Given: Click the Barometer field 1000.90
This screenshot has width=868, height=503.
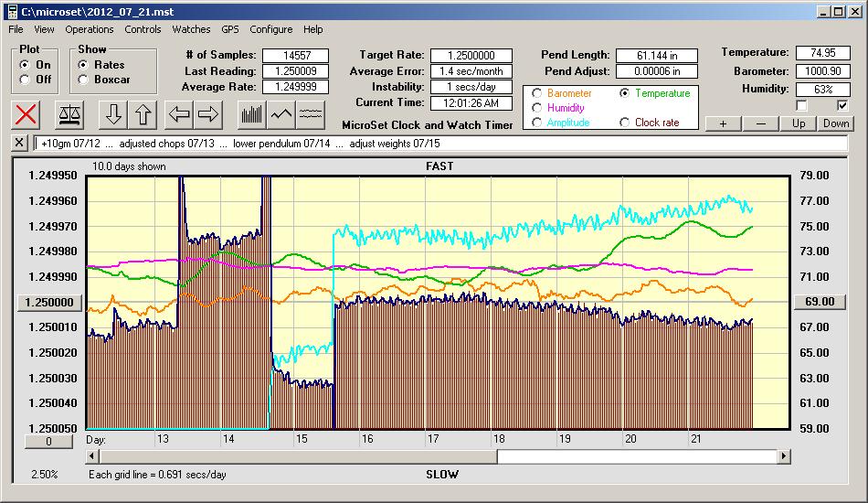Looking at the screenshot, I should click(x=822, y=71).
